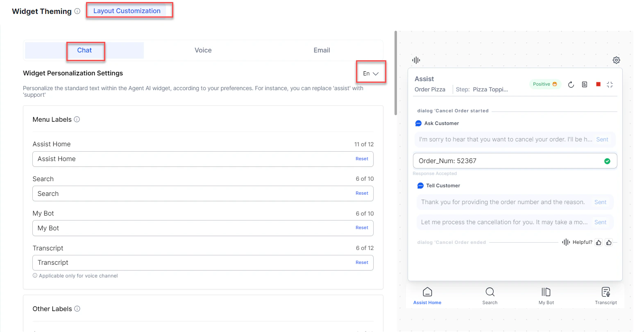Click the red stop icon
Viewport: 644px width, 332px height.
click(598, 84)
